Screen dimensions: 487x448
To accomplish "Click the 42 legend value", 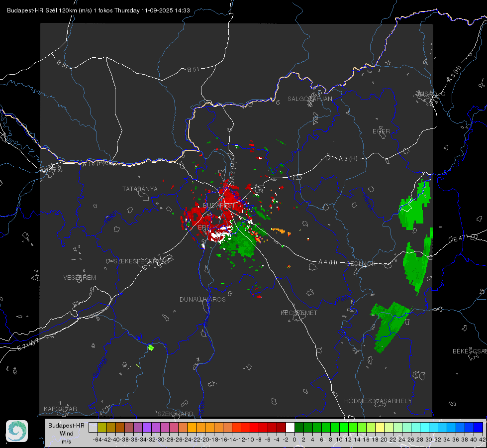I will tap(482, 440).
